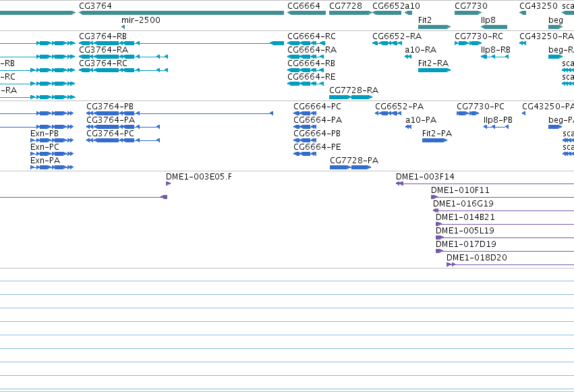
Task: Click clone DME1-005L19
Action: point(505,238)
